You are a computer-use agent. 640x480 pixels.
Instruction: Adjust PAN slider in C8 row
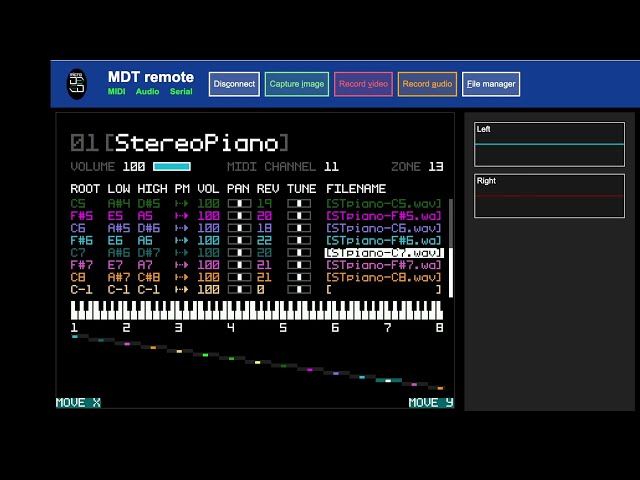239,277
